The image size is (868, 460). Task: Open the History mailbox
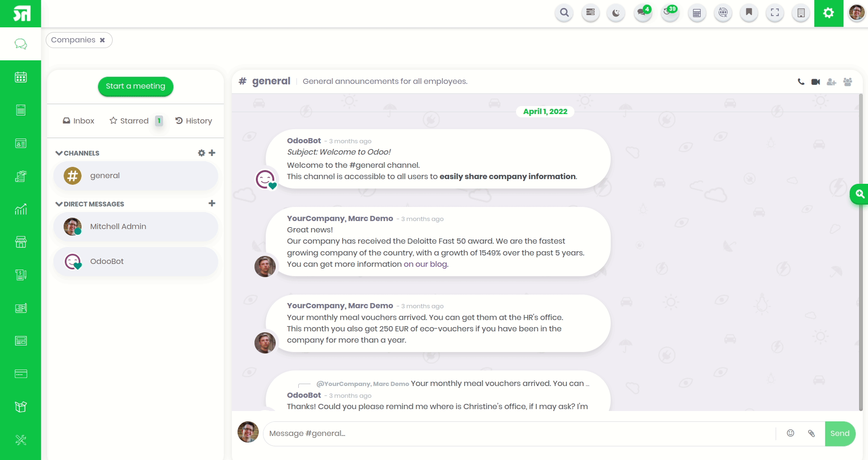click(194, 121)
